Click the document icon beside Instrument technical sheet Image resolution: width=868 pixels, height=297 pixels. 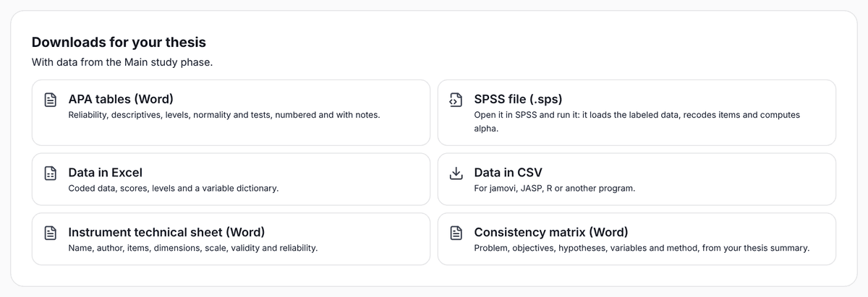(x=51, y=233)
